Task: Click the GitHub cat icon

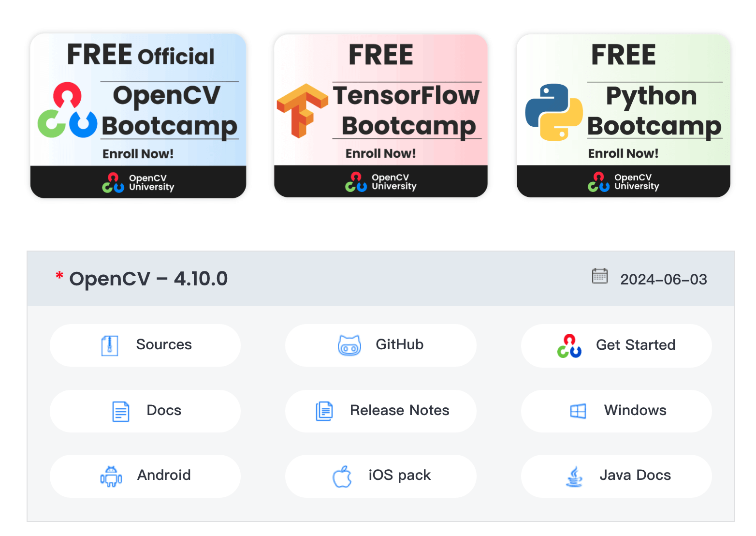Action: pos(349,346)
